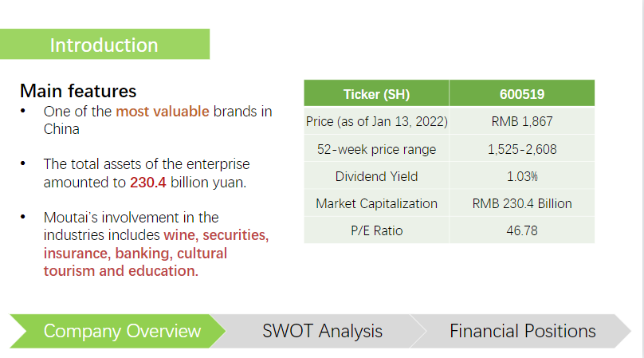This screenshot has width=644, height=358.
Task: Open the SWOT Analysis section arrow
Action: [x=322, y=331]
